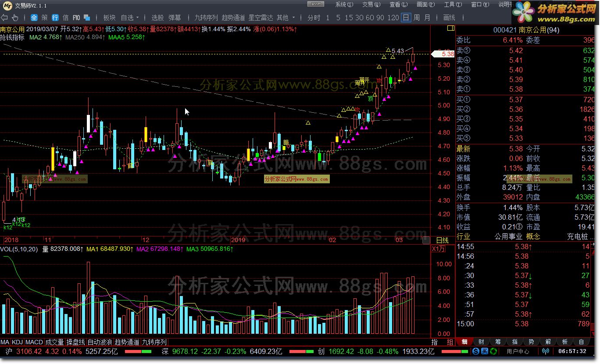Open the 日线 period selector
This screenshot has height=364, width=600.
(443, 240)
